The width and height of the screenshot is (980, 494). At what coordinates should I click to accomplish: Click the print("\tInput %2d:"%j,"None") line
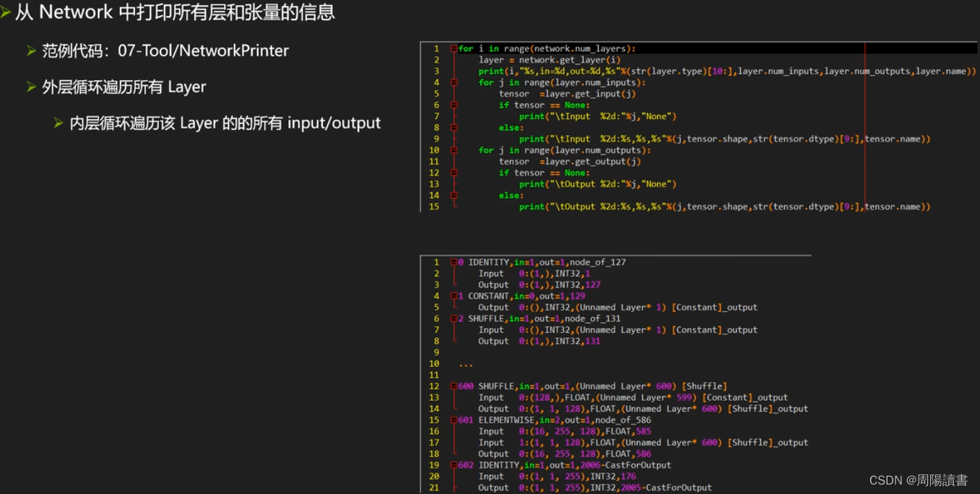click(597, 116)
